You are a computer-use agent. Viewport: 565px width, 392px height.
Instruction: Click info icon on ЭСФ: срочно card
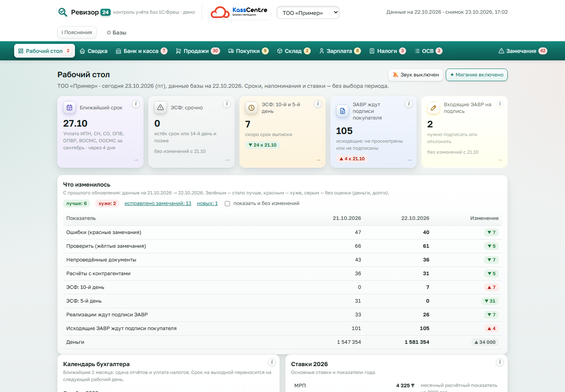(x=227, y=104)
